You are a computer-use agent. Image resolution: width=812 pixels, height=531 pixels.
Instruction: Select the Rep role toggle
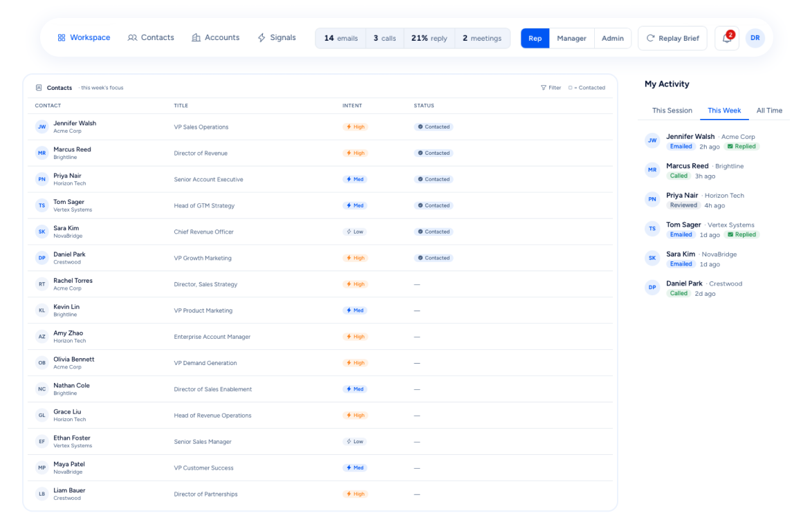pyautogui.click(x=535, y=38)
